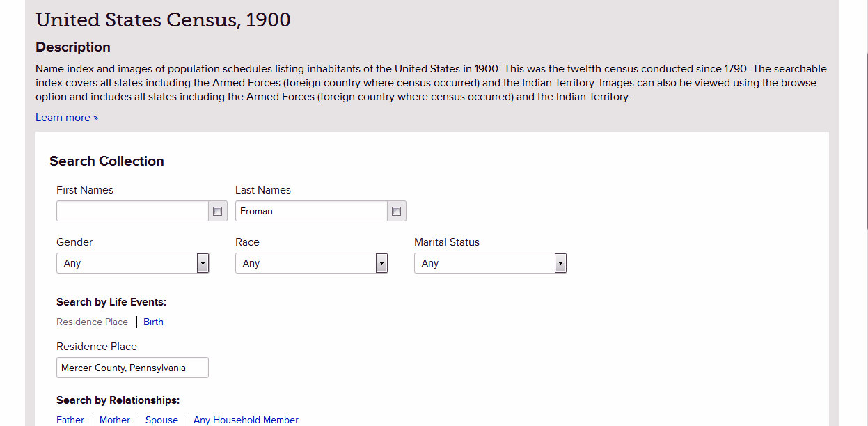This screenshot has width=868, height=426.
Task: Focus the empty First Names field
Action: tap(132, 211)
